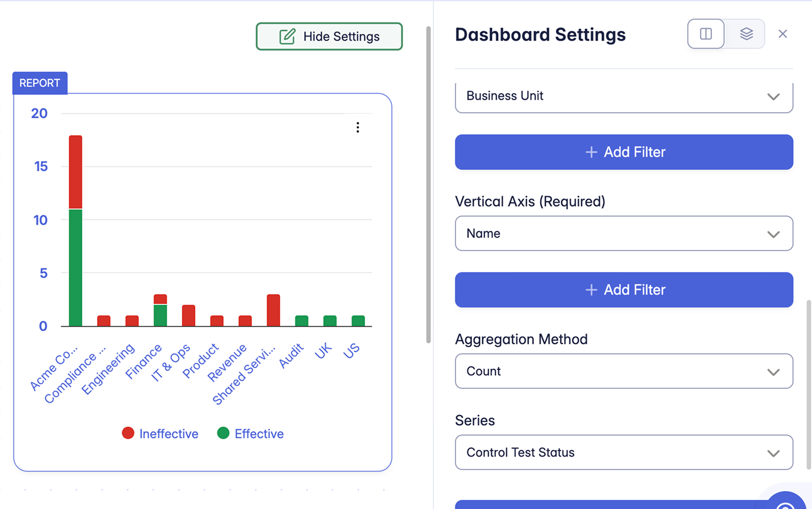This screenshot has width=812, height=509.
Task: Toggle the Ineffective series in legend
Action: point(168,434)
